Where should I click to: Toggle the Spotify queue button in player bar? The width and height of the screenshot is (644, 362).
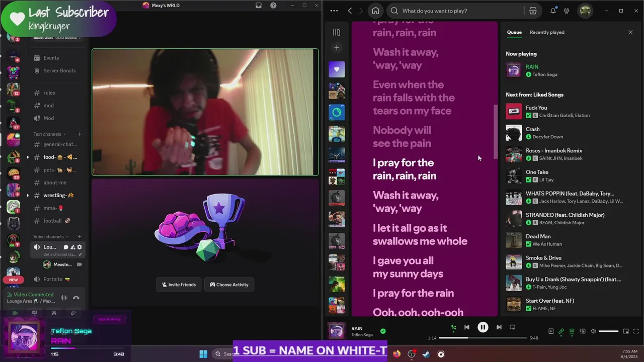tap(572, 331)
